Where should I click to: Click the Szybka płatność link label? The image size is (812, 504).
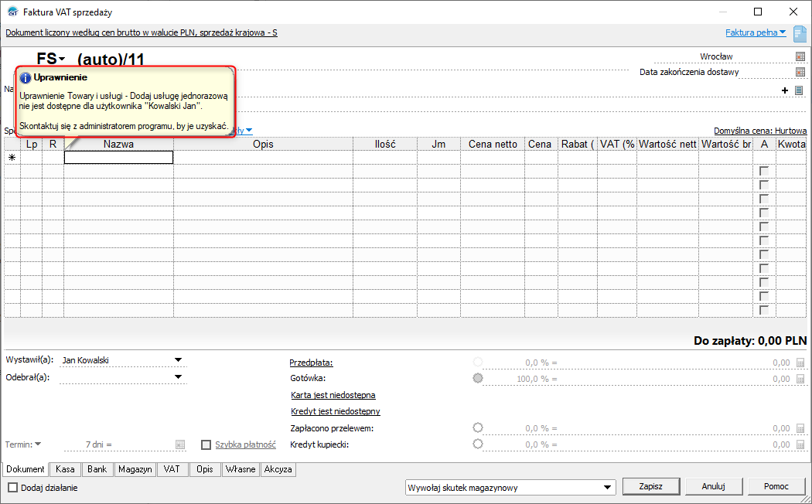(x=245, y=444)
